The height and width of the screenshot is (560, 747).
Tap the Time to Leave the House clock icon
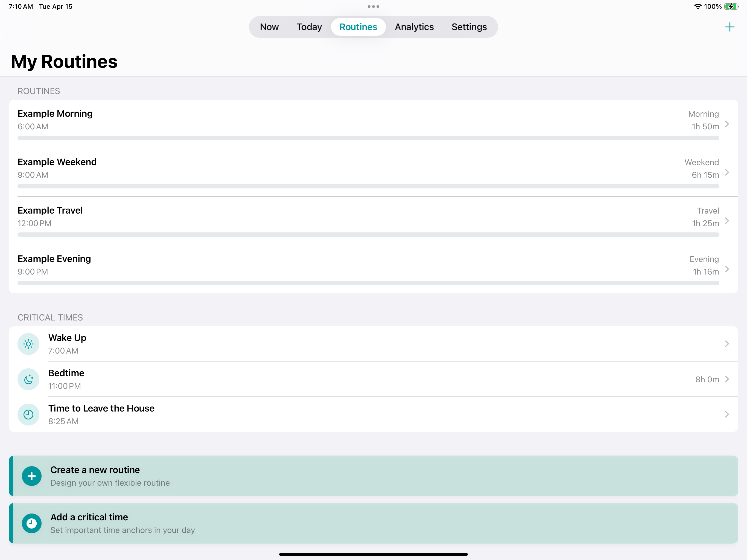tap(28, 415)
